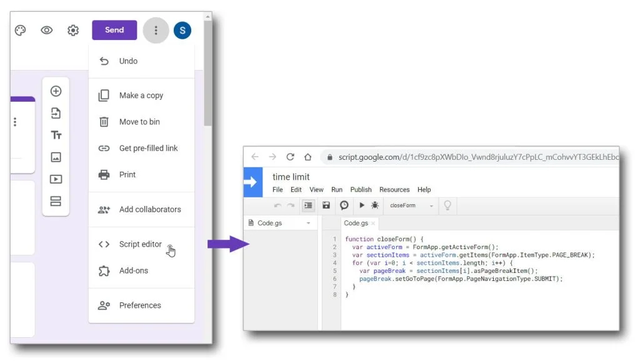
Task: Click the project title time limit
Action: tap(291, 177)
